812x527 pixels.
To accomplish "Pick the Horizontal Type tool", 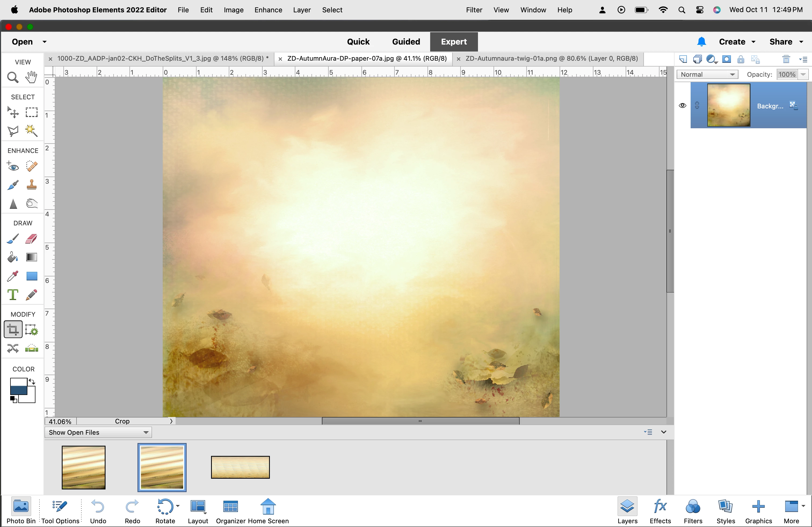I will (13, 295).
